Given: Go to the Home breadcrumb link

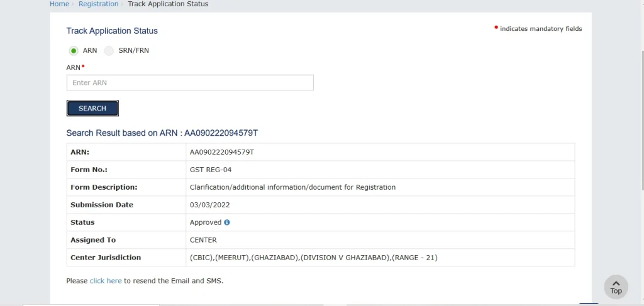Looking at the screenshot, I should 59,4.
